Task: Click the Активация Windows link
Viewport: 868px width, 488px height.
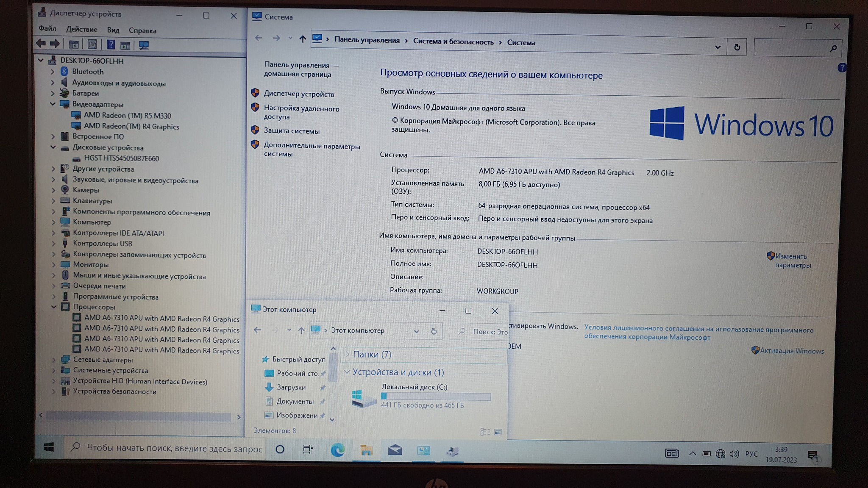Action: (x=791, y=351)
